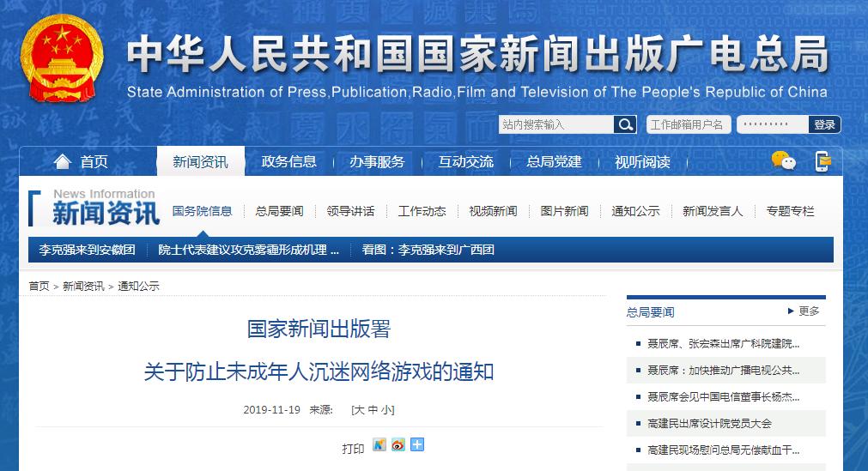This screenshot has height=471, width=868.
Task: Share the article with the blue N icon
Action: (x=379, y=444)
